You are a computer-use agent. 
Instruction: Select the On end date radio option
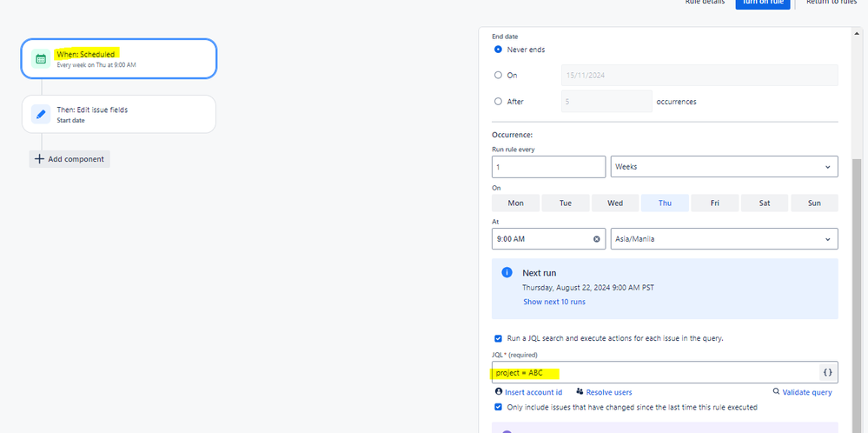[498, 76]
